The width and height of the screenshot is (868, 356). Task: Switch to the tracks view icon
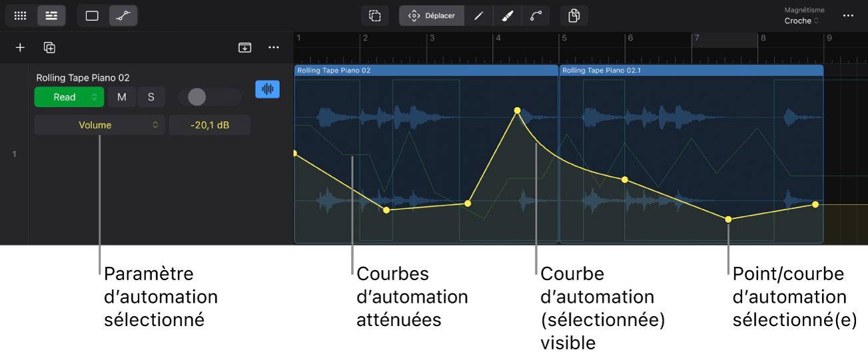[x=51, y=15]
